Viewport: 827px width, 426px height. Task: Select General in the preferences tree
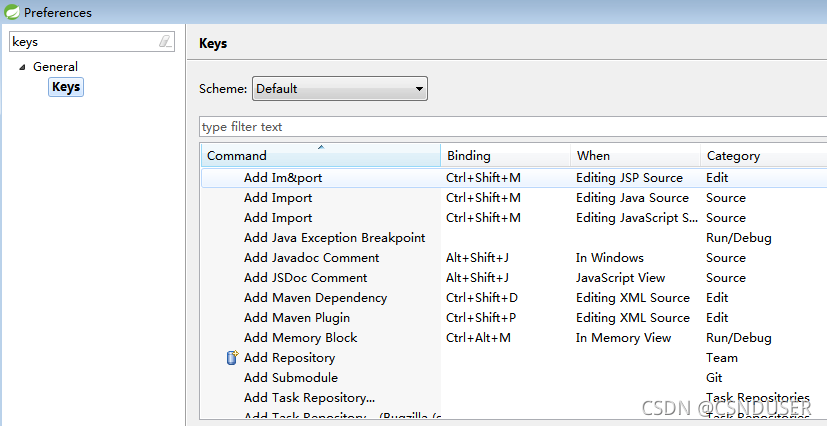(55, 67)
